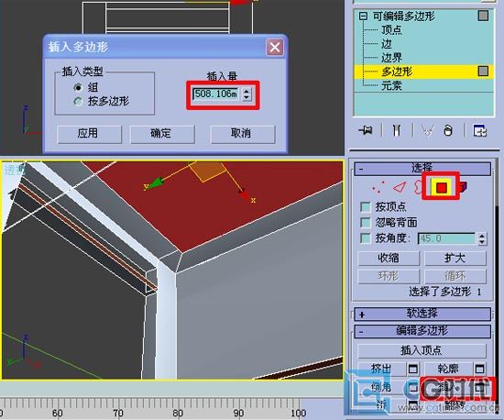Click the 应用 button
This screenshot has width=504, height=420.
89,134
